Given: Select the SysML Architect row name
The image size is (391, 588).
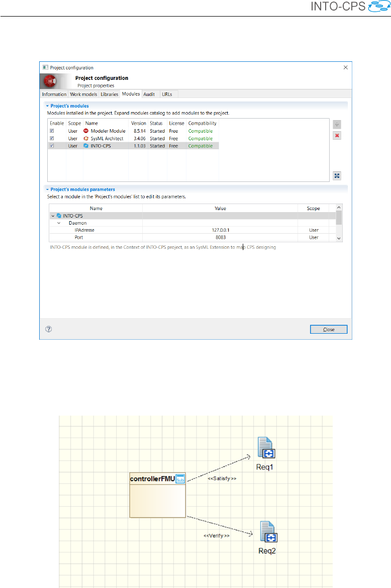Looking at the screenshot, I should pyautogui.click(x=107, y=139).
